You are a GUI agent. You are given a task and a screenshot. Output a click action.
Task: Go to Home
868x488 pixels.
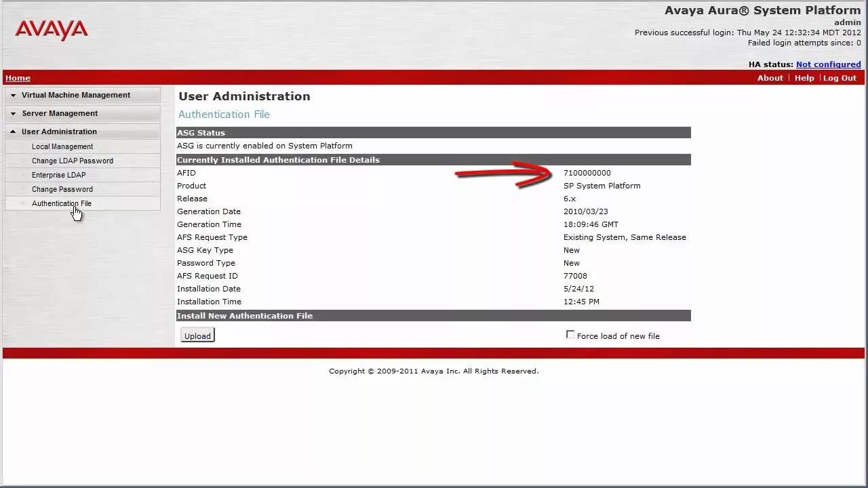pos(18,77)
